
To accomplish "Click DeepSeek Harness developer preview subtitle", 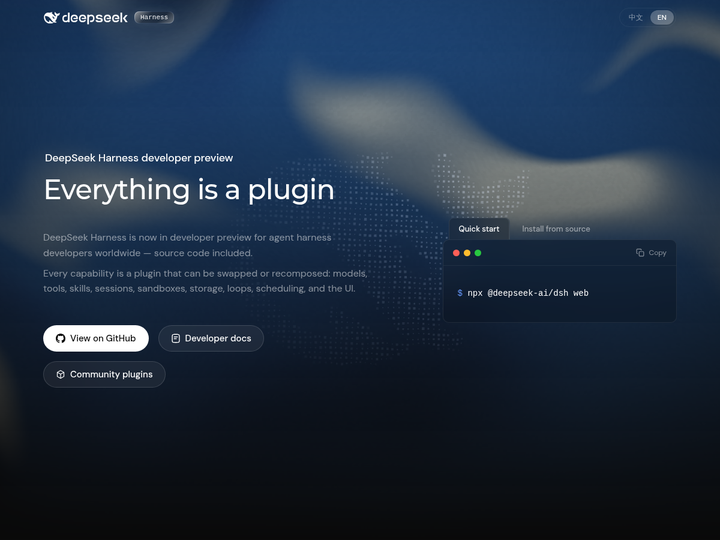I will coord(139,158).
